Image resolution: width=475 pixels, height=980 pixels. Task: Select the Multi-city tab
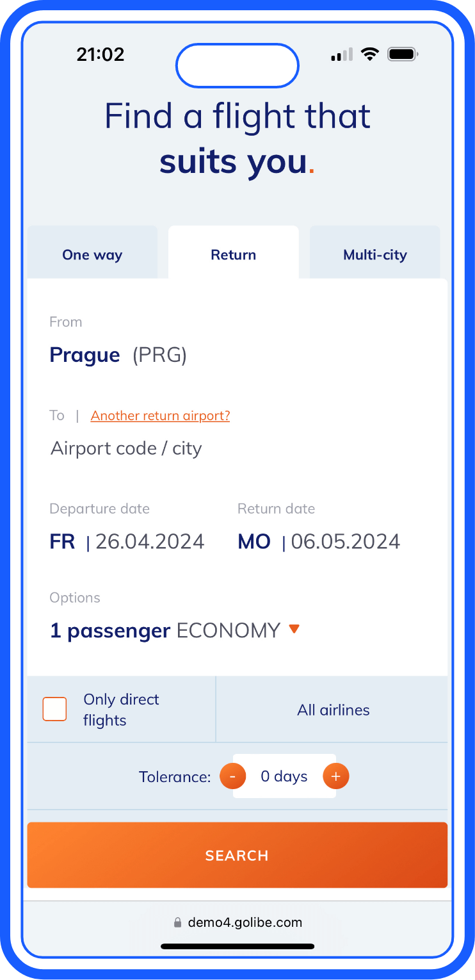pos(375,255)
